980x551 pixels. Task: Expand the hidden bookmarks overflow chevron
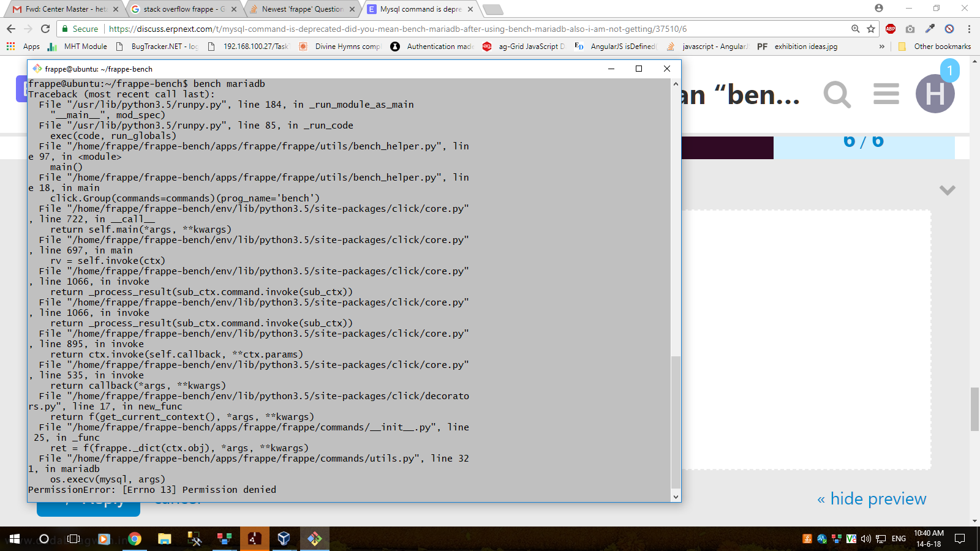click(882, 47)
